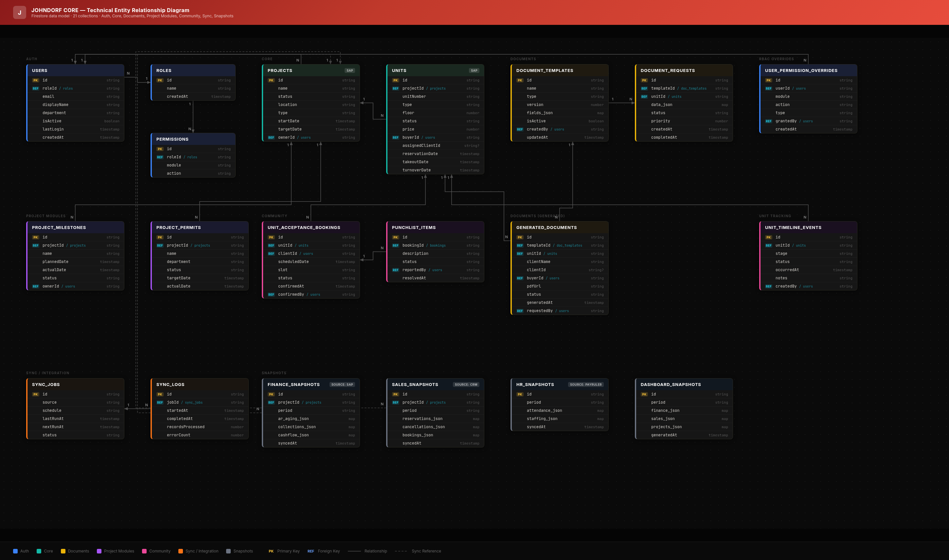Click the Sync / Integration orange legend swatch
This screenshot has height=560, width=949.
pos(180,551)
